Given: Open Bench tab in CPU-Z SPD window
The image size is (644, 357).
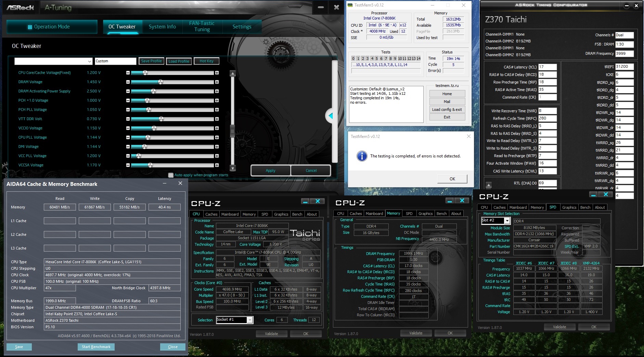Looking at the screenshot, I should point(585,207).
